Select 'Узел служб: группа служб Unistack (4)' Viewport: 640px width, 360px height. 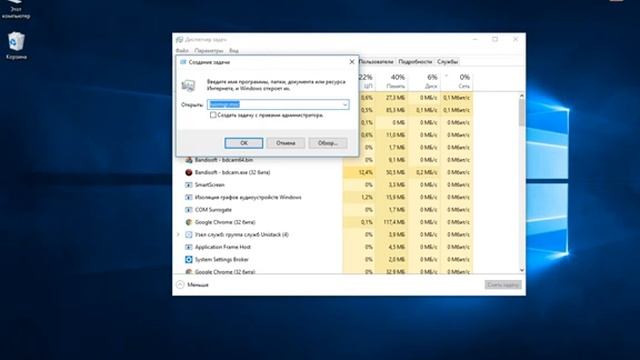pos(242,235)
